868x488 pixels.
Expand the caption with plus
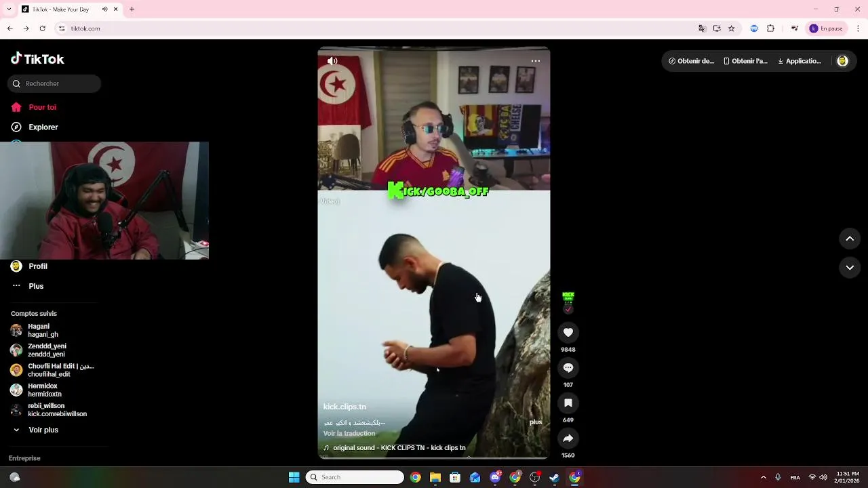coord(536,422)
